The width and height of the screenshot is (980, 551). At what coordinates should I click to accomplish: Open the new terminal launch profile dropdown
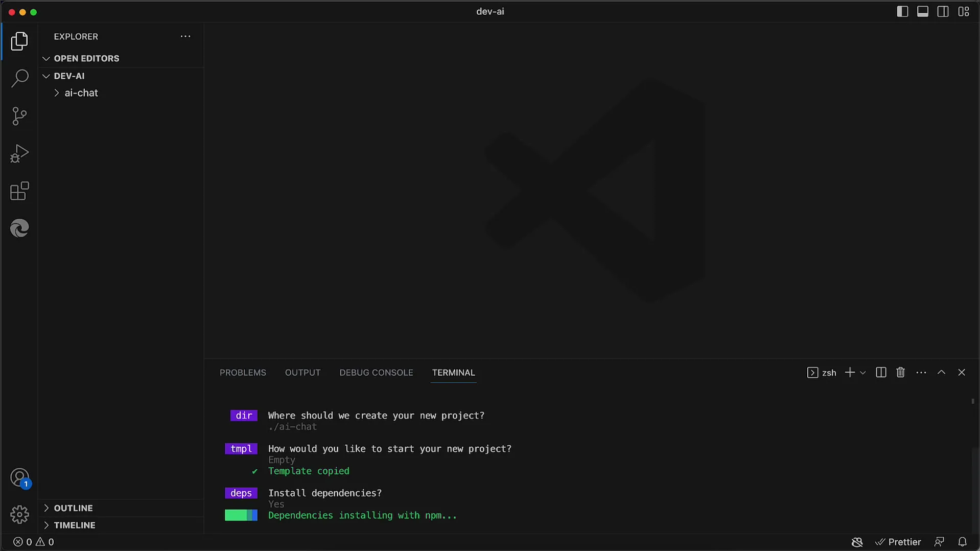(x=863, y=373)
